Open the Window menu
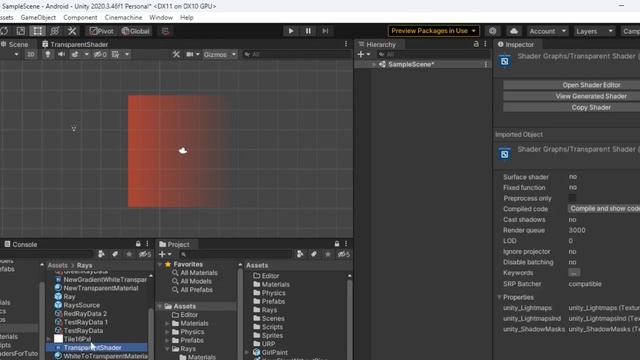The height and width of the screenshot is (360, 640). tap(161, 18)
